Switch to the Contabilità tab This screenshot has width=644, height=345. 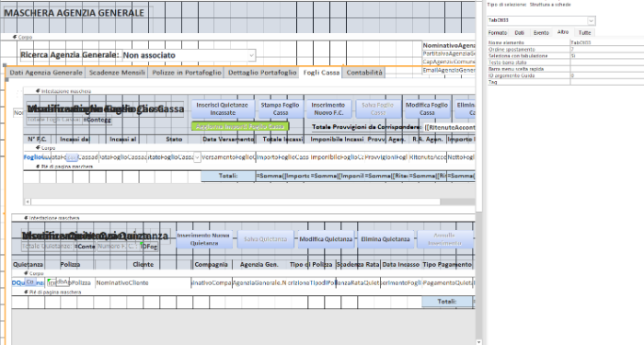pyautogui.click(x=364, y=73)
